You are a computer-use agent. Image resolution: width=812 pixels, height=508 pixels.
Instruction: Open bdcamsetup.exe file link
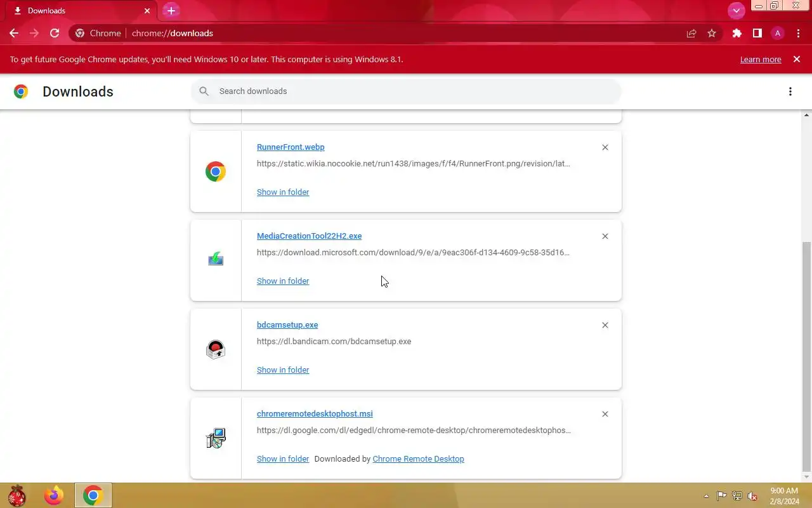point(287,324)
